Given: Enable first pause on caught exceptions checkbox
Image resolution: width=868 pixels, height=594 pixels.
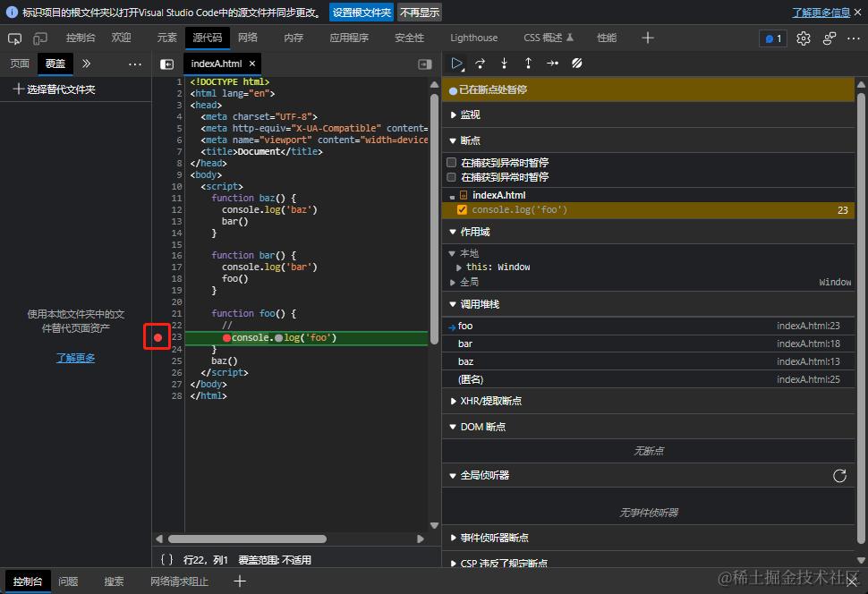Looking at the screenshot, I should click(x=452, y=164).
